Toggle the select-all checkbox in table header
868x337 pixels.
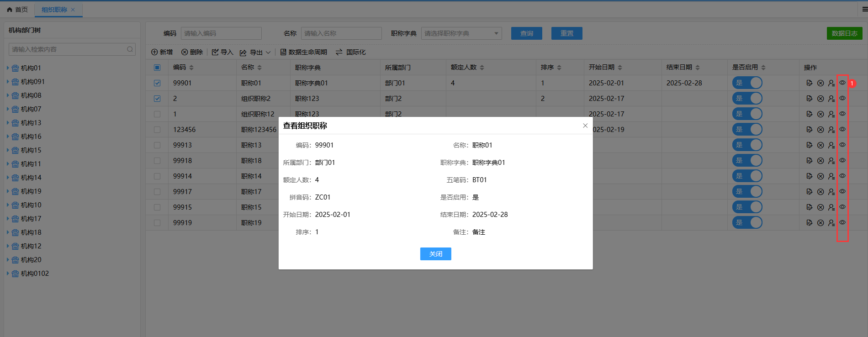coord(157,68)
